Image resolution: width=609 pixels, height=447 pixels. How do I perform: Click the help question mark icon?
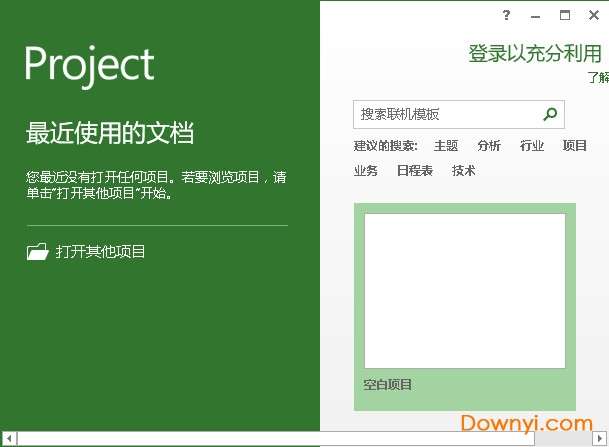(506, 16)
